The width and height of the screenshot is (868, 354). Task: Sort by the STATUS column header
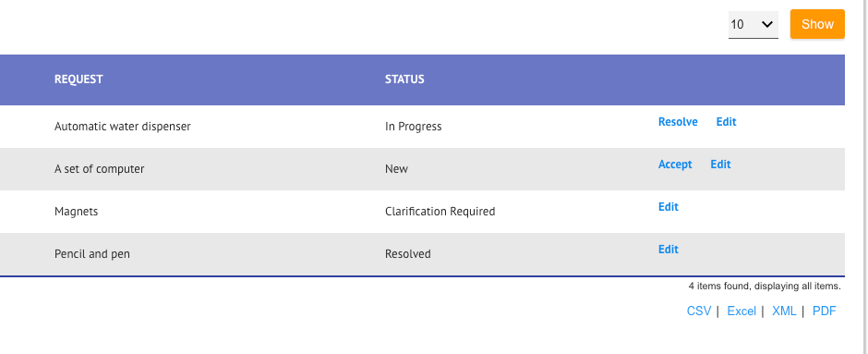pyautogui.click(x=404, y=79)
